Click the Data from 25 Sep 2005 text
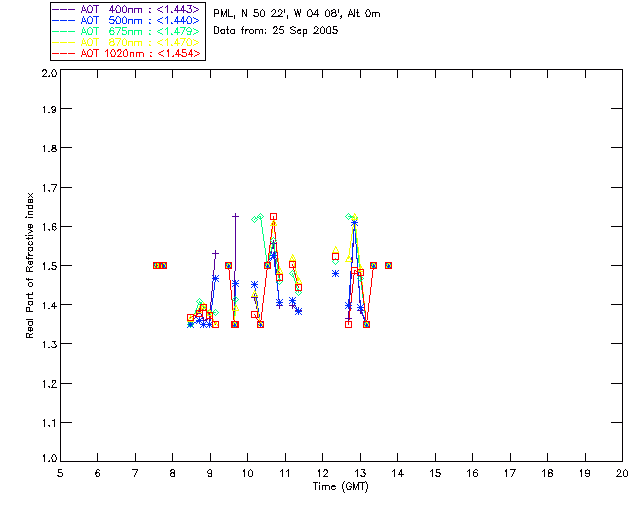 (276, 31)
